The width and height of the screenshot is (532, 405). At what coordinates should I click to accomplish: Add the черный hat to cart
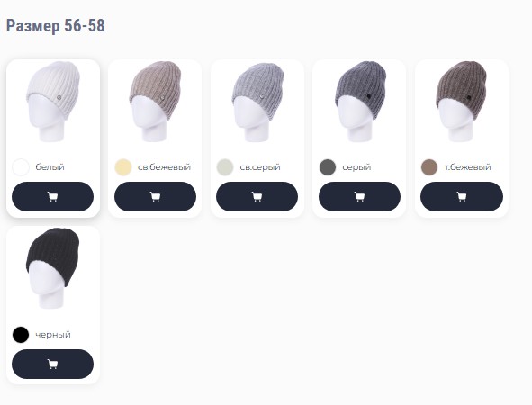pos(52,364)
